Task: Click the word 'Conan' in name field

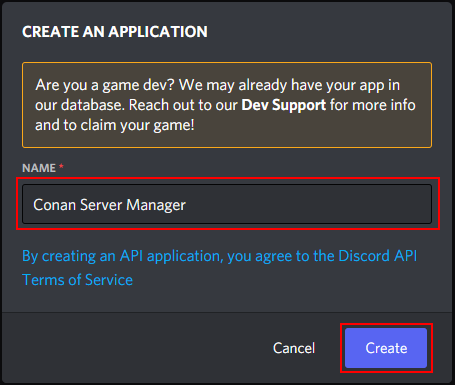Action: pyautogui.click(x=55, y=205)
